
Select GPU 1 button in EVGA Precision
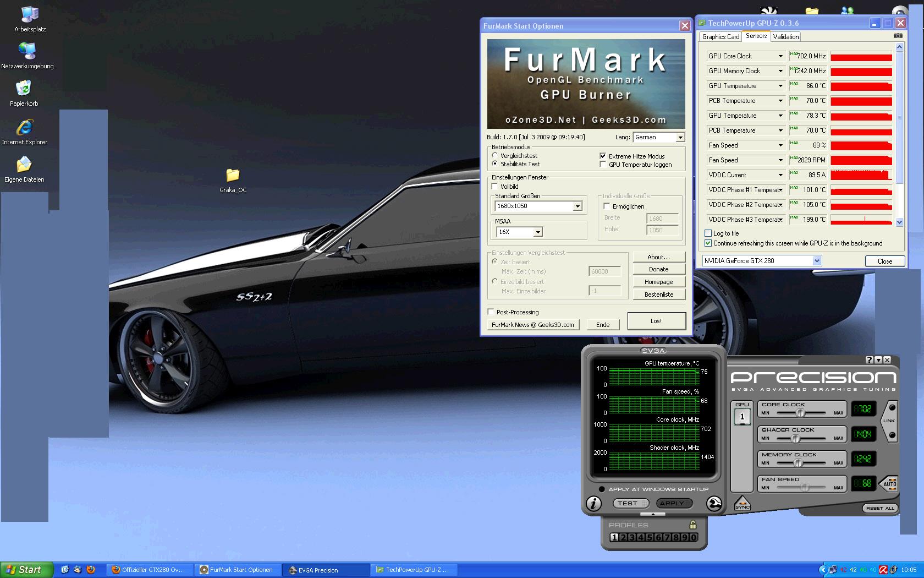click(x=742, y=417)
